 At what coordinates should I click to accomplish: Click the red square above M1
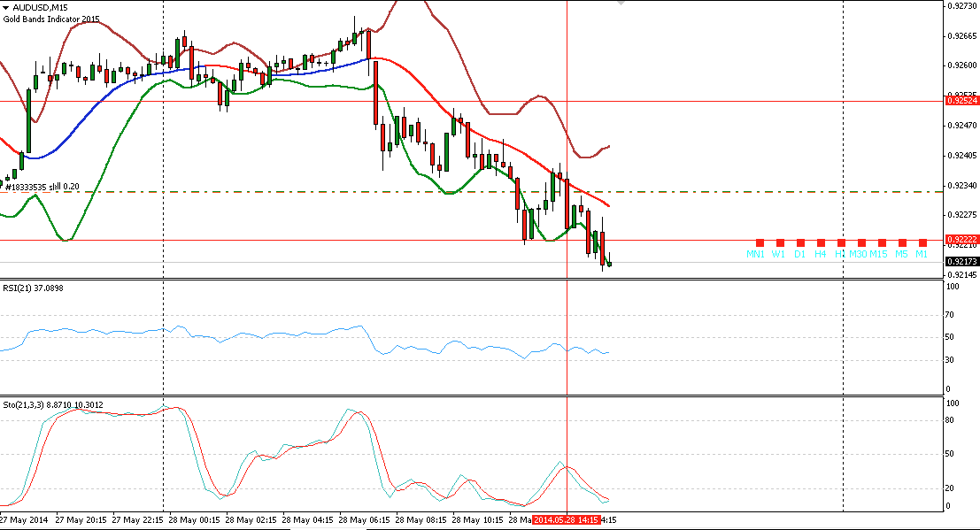point(922,242)
